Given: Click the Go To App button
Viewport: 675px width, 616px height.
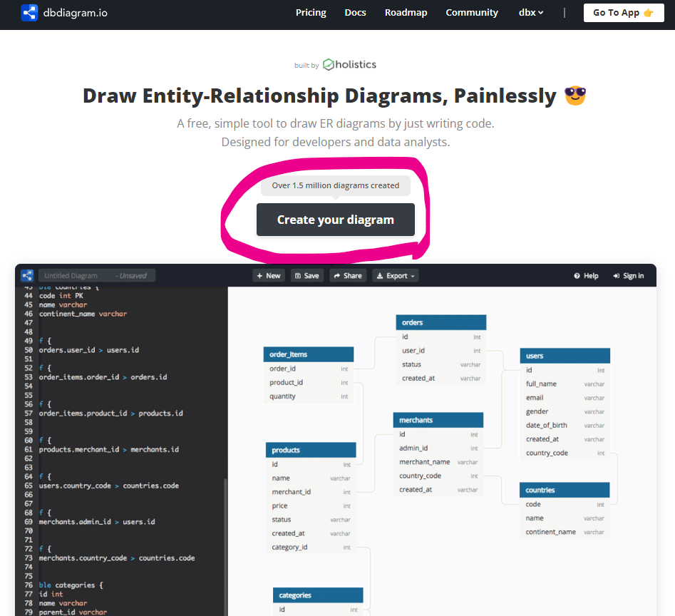Looking at the screenshot, I should (624, 13).
